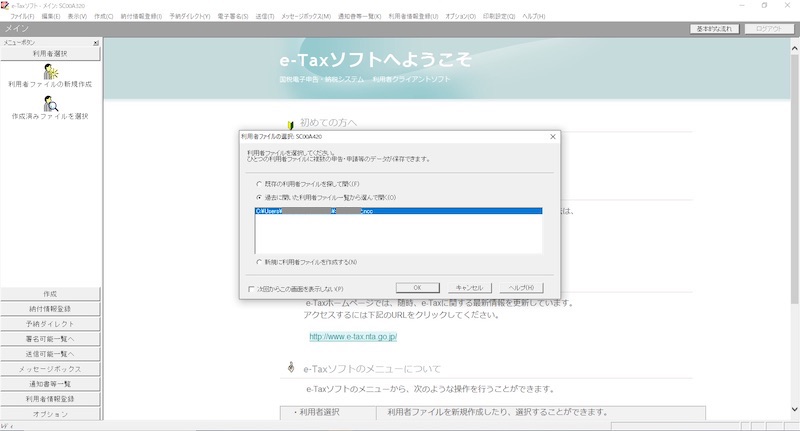Close the メニューボタン panel with its small x
The image size is (800, 431).
pyautogui.click(x=96, y=43)
